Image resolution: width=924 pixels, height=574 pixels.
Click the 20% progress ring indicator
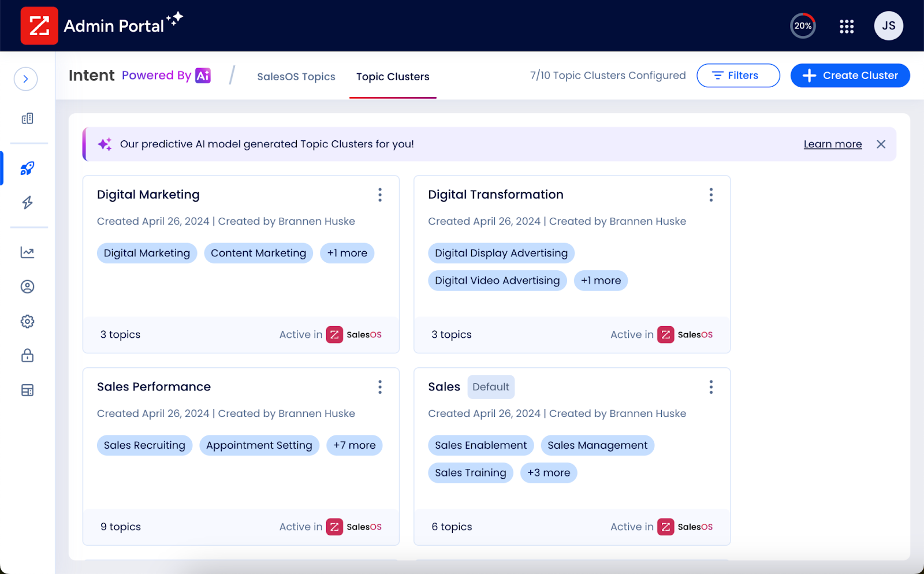(x=803, y=26)
